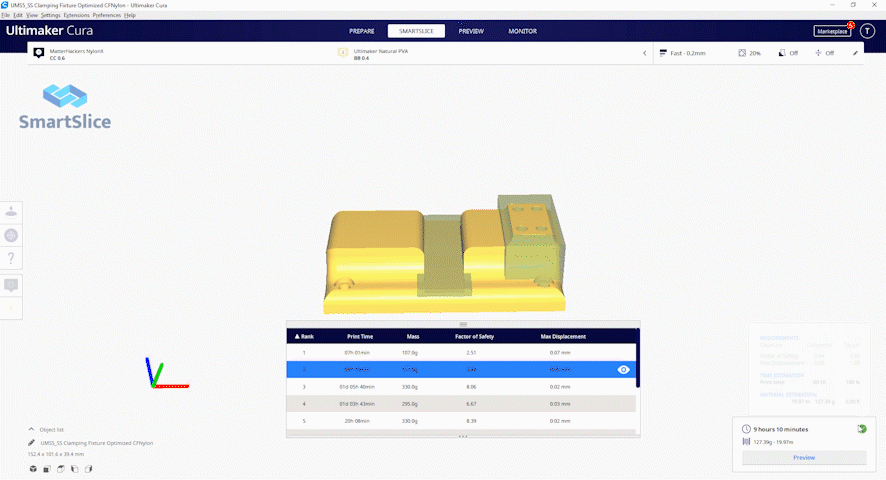This screenshot has height=480, width=886.
Task: Click the material spool icon in estimate panel
Action: pyautogui.click(x=746, y=442)
